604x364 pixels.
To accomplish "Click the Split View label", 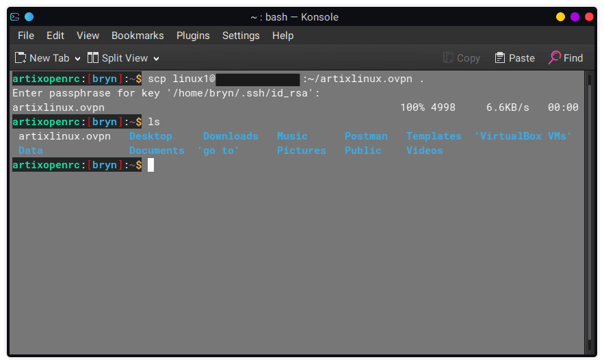I will pos(124,58).
